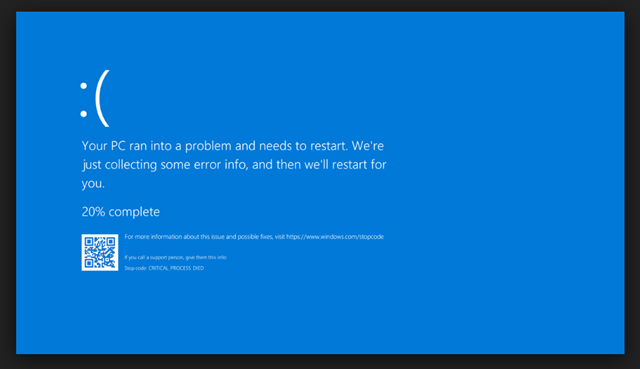The image size is (640, 369).
Task: Click the bottom-left QR finder square
Action: click(x=89, y=263)
